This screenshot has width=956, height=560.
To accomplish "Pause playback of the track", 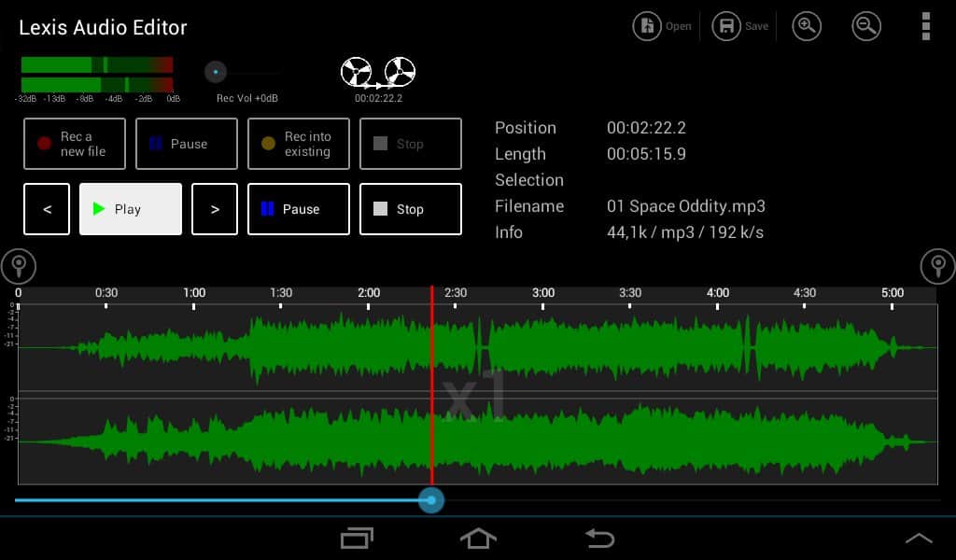I will tap(299, 209).
